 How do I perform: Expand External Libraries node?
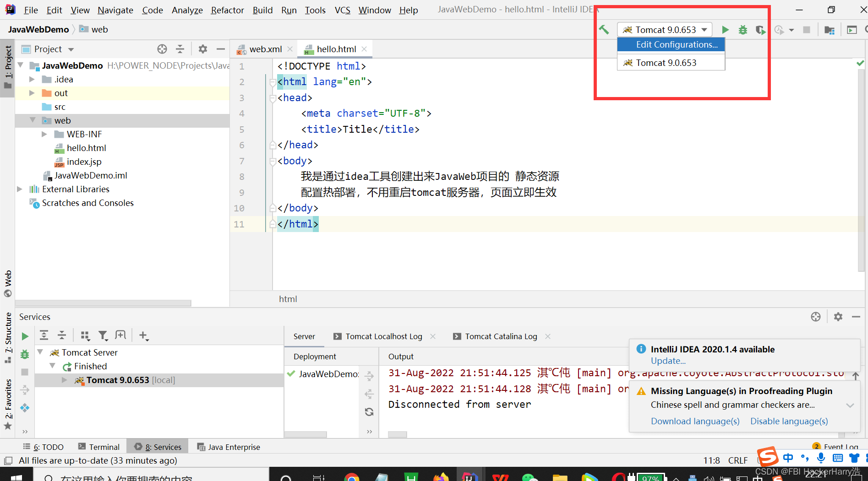(20, 189)
